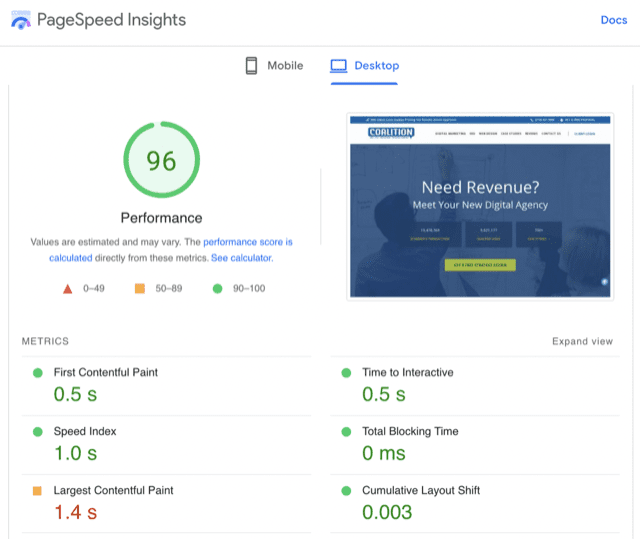Click the green dot beside First Contentful Paint
The image size is (640, 539).
(x=38, y=373)
